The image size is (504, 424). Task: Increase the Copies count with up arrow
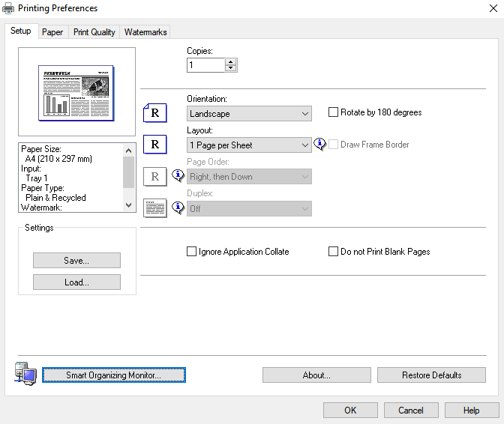(x=231, y=61)
